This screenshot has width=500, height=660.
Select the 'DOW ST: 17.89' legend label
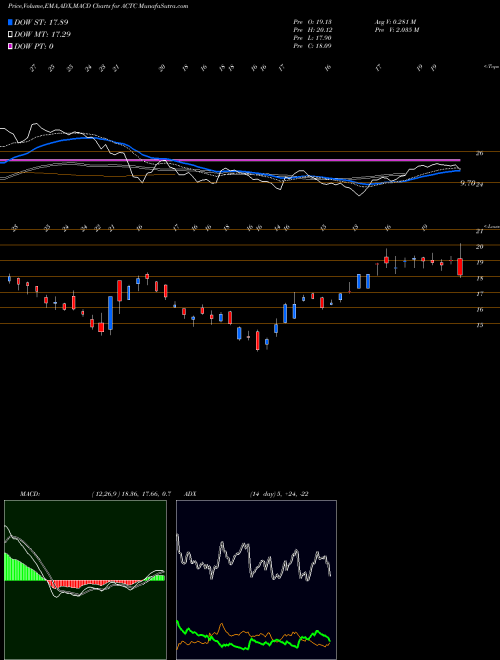pyautogui.click(x=41, y=22)
